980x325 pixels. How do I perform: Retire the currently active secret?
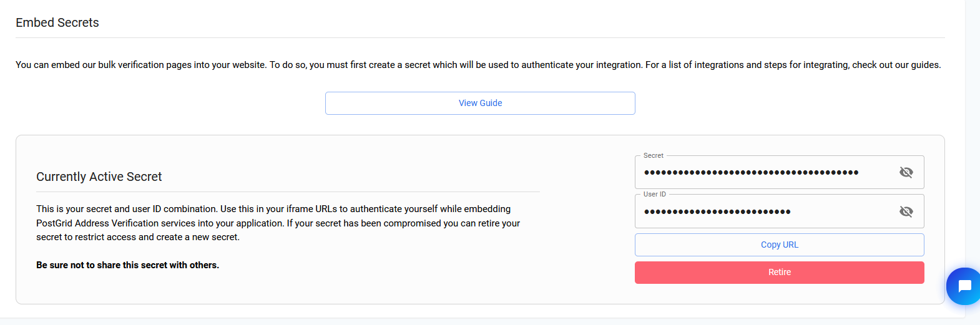coord(779,272)
